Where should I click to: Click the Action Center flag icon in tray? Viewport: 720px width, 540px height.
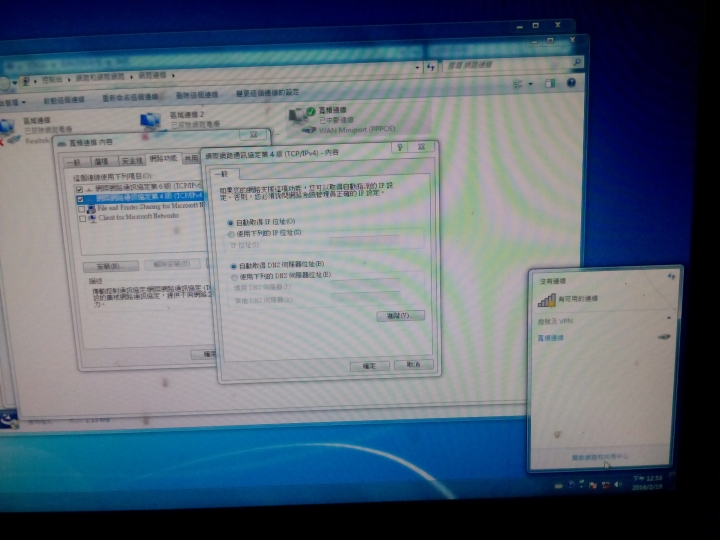[593, 485]
